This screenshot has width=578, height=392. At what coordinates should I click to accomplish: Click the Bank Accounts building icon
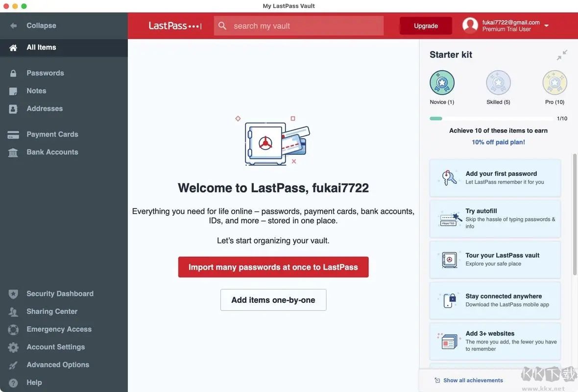coord(13,152)
